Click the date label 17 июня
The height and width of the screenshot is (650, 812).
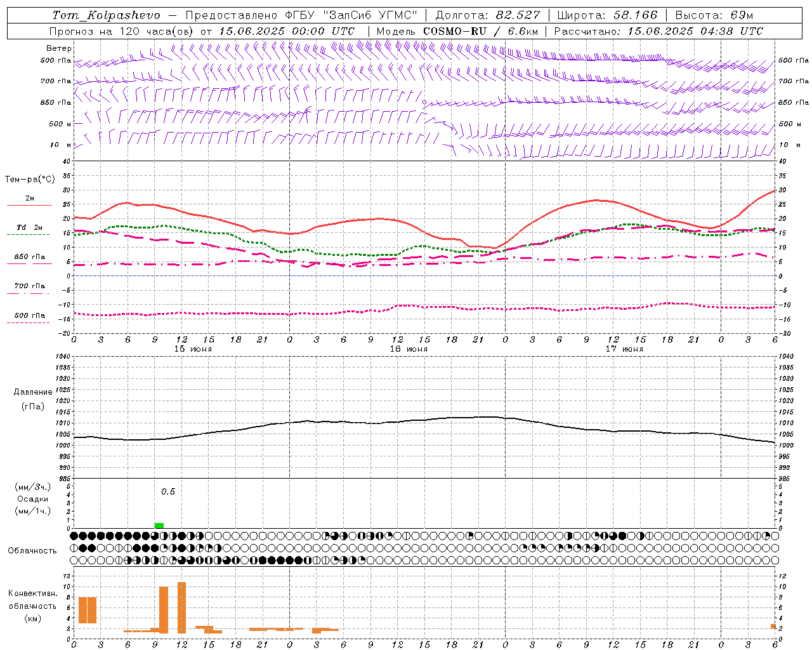624,349
